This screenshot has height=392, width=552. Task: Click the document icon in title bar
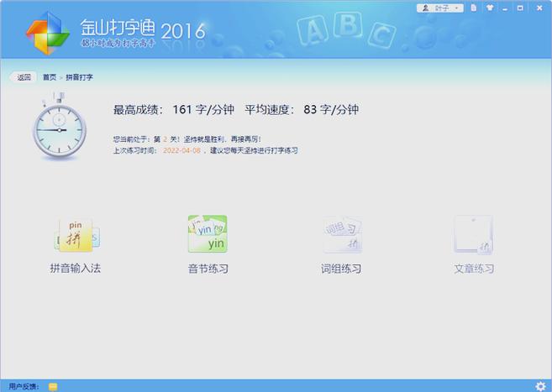[x=474, y=8]
